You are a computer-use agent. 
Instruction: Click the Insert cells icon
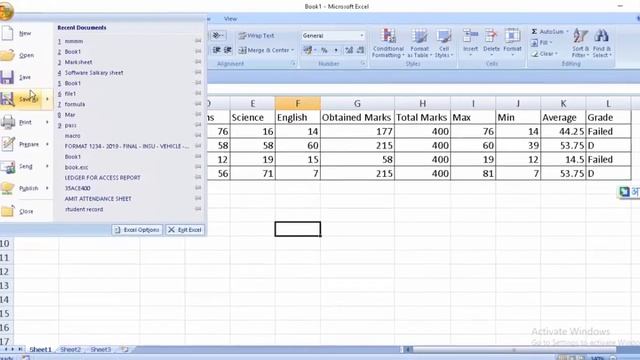click(x=470, y=36)
